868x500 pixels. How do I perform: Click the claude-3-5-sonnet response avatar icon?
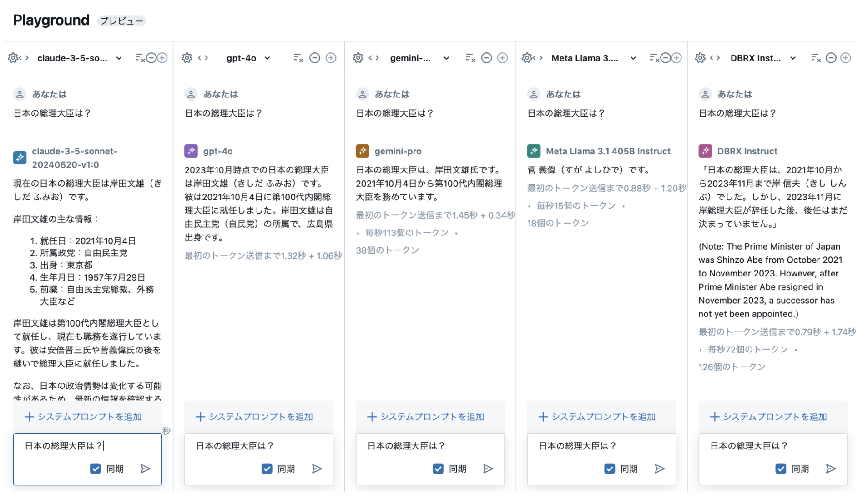point(20,158)
